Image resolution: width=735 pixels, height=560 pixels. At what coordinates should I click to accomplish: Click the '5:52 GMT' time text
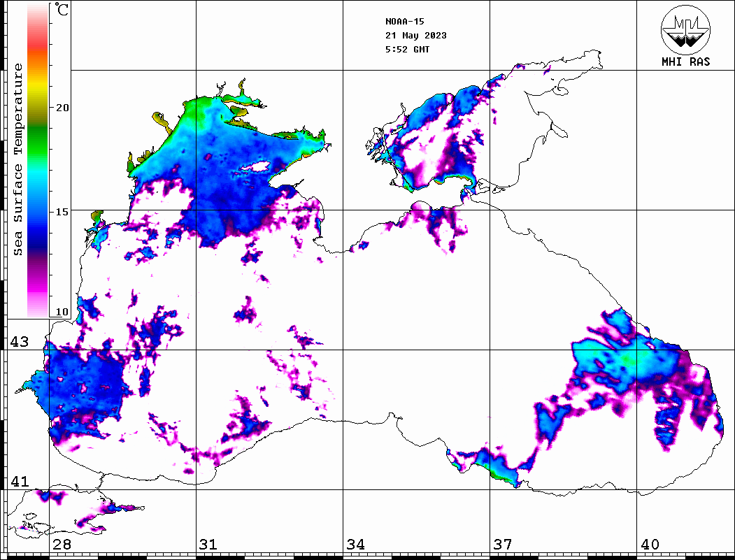pos(407,49)
